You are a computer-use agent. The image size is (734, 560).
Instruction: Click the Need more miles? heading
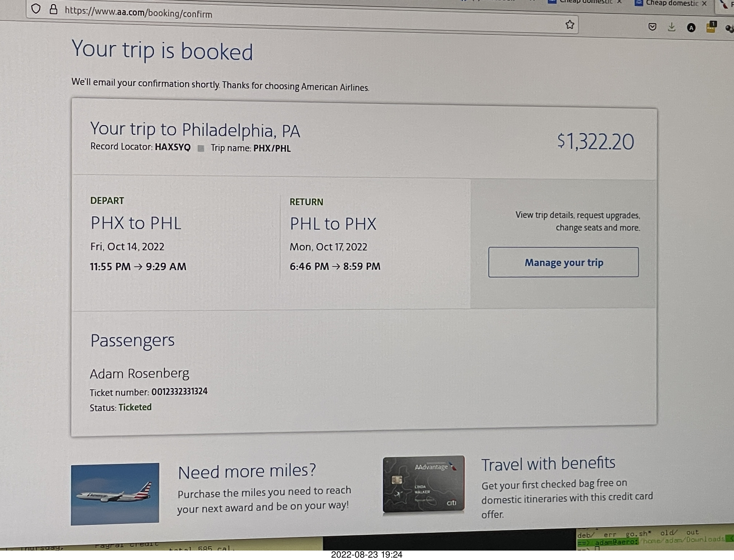pos(247,471)
